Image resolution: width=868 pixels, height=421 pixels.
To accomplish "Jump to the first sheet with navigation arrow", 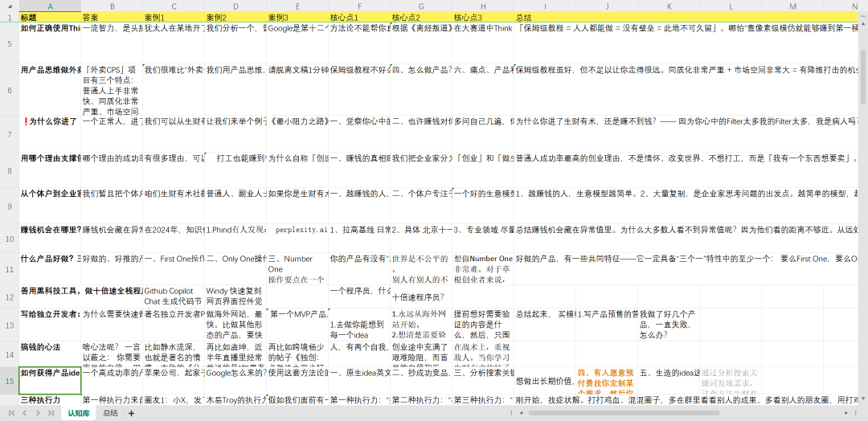I will 11,413.
